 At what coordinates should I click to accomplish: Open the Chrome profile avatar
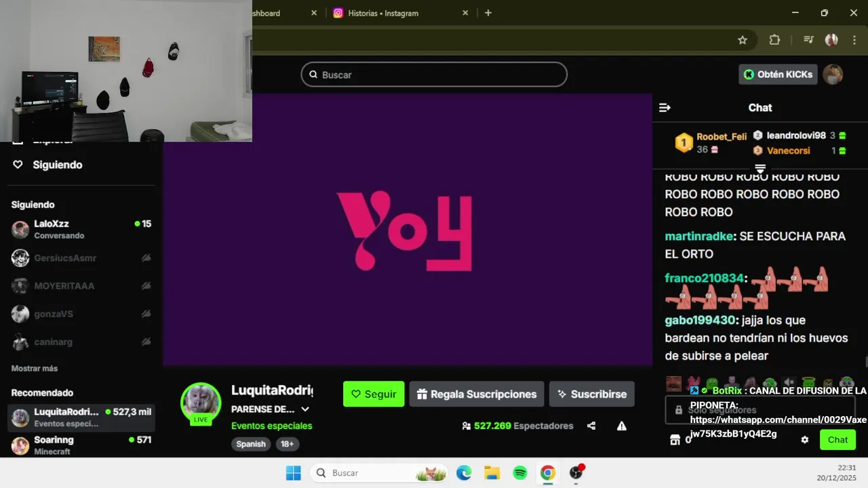[831, 40]
